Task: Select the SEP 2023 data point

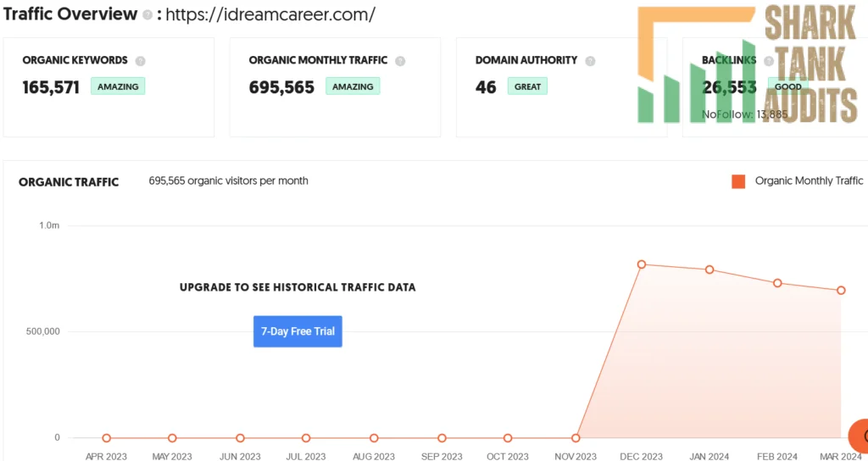Action: (x=442, y=438)
